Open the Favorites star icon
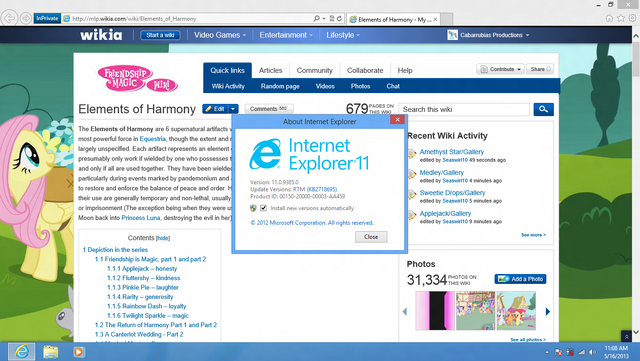 621,18
